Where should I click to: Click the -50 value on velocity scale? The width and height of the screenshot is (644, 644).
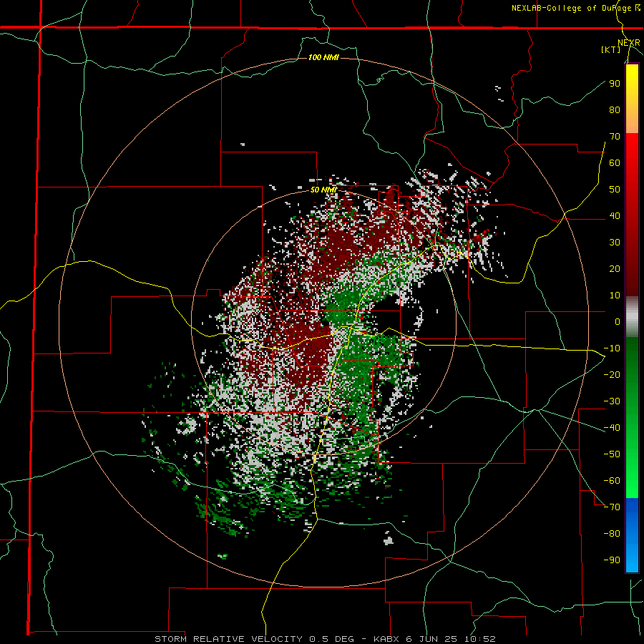point(612,454)
